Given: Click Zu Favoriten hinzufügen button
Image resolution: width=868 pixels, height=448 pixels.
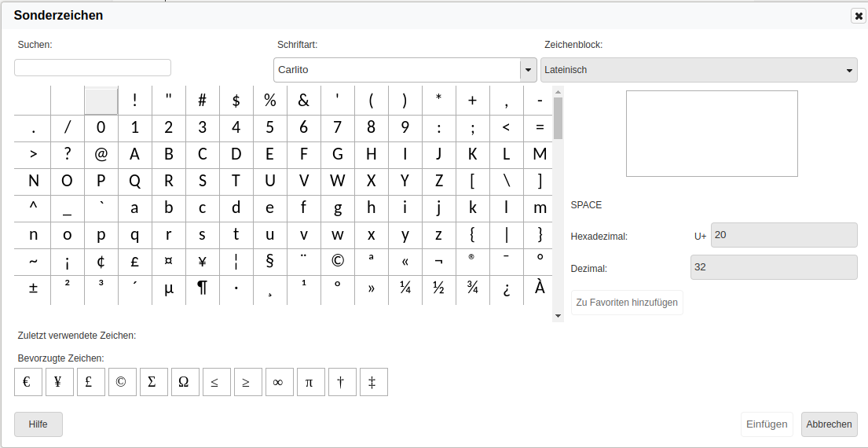Looking at the screenshot, I should tap(627, 303).
